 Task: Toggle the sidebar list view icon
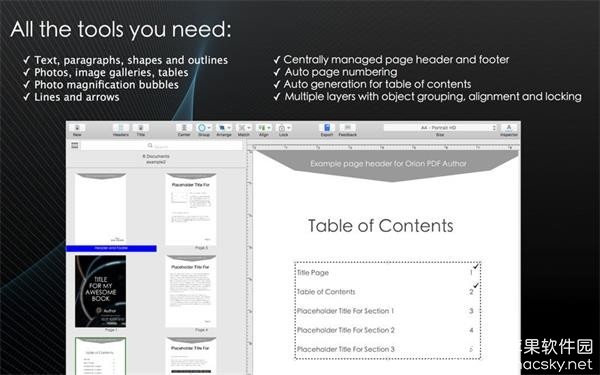click(x=75, y=145)
